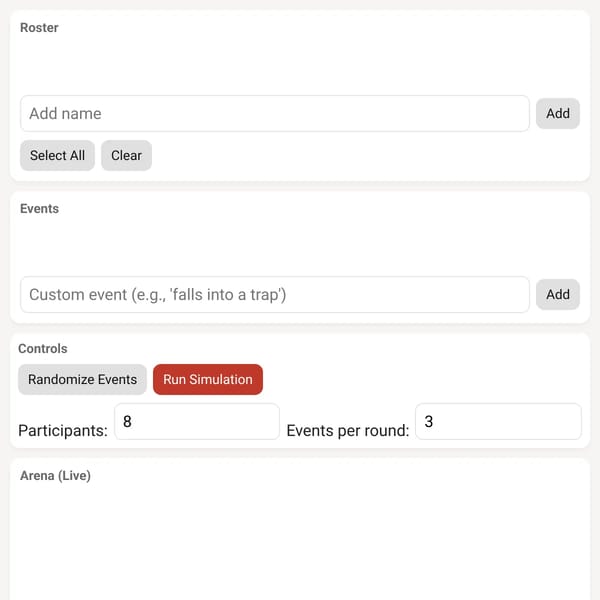Click Add button next to custom event
The image size is (600, 600).
(558, 295)
